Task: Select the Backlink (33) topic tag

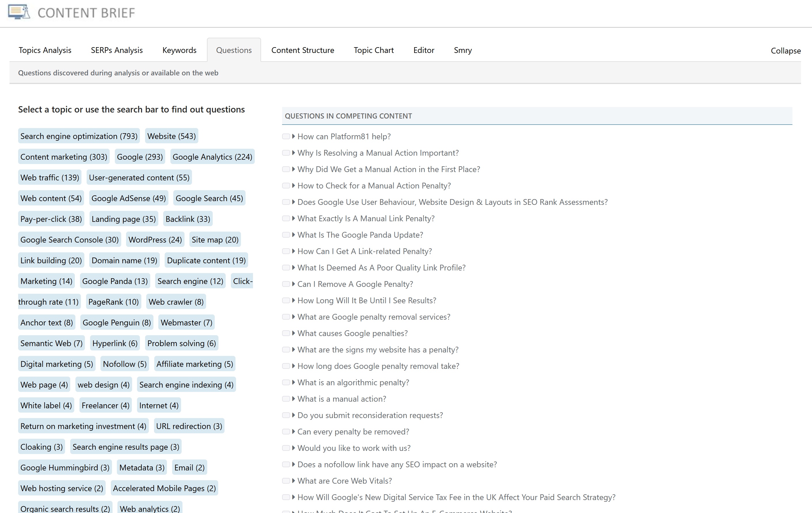Action: point(187,219)
